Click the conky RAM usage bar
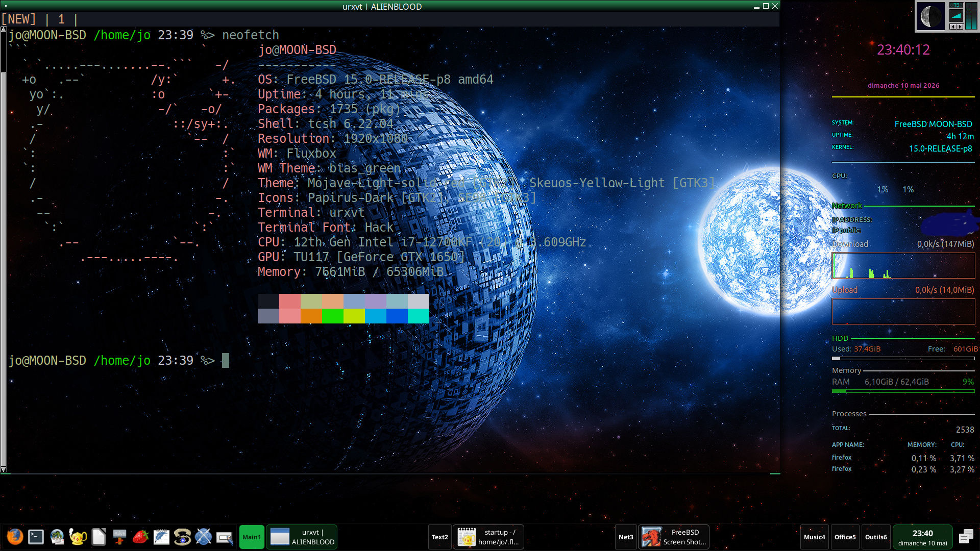 tap(903, 391)
